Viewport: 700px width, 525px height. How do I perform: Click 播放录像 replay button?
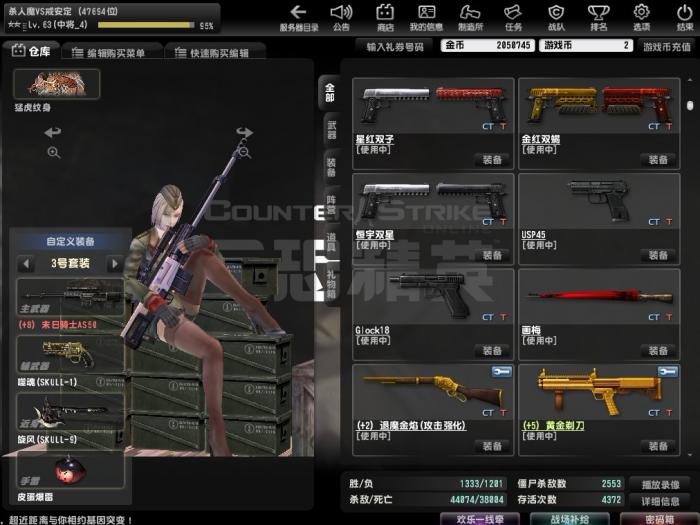click(x=660, y=484)
